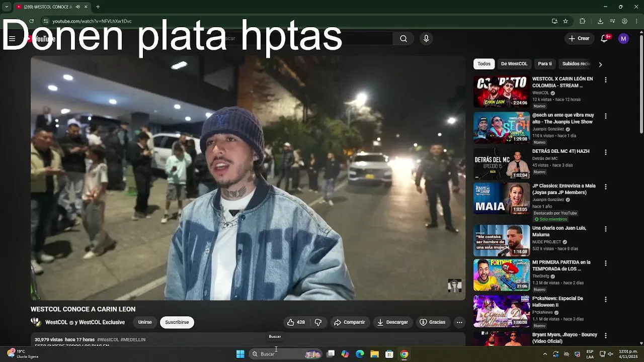Select the De WestCOL filter chip
644x362 pixels.
(514, 64)
